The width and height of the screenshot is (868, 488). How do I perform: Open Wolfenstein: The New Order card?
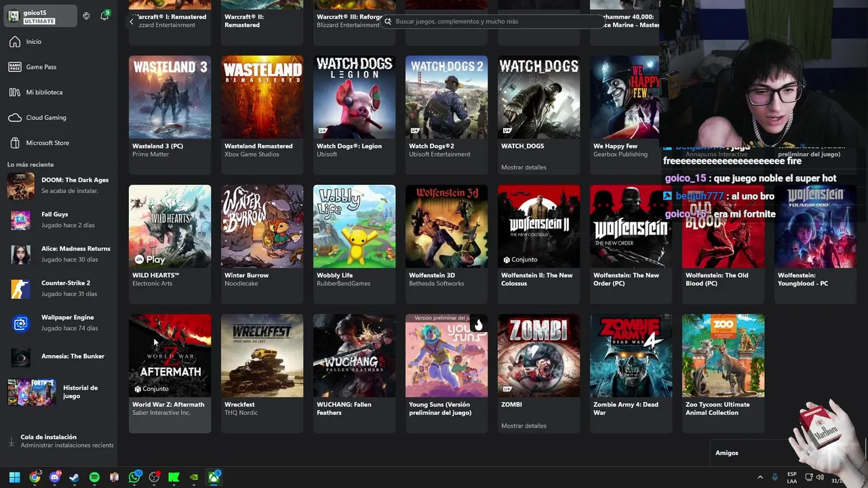coord(631,244)
